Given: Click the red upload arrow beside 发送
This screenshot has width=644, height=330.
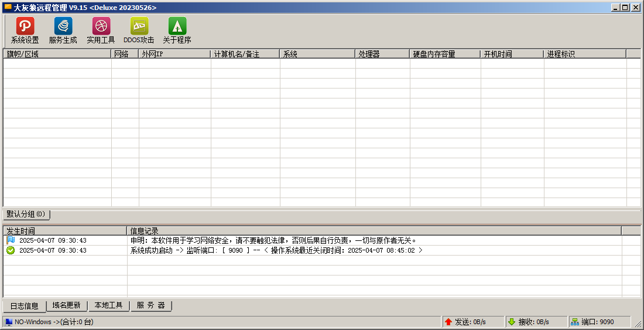Looking at the screenshot, I should pos(448,322).
